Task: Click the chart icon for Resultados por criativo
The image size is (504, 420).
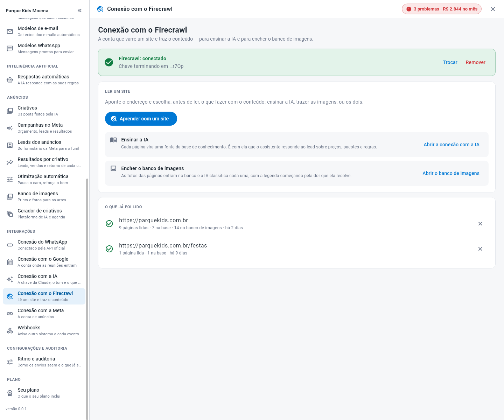Action: pos(10,162)
